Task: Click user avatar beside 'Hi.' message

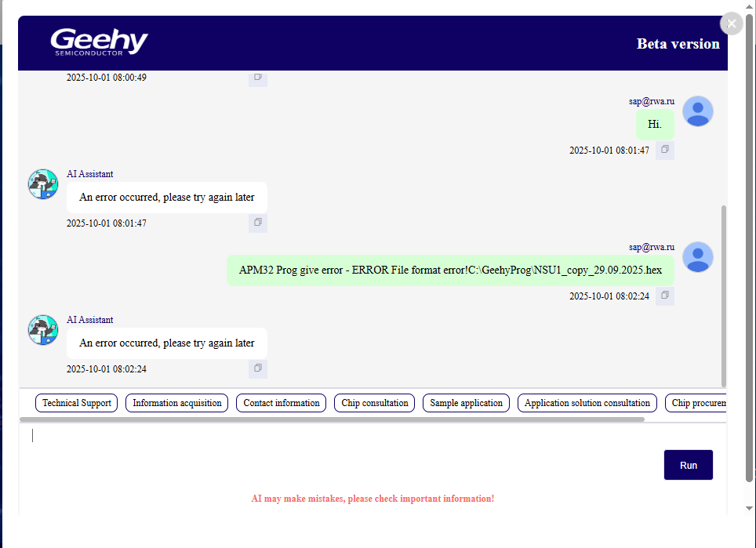Action: 697,111
